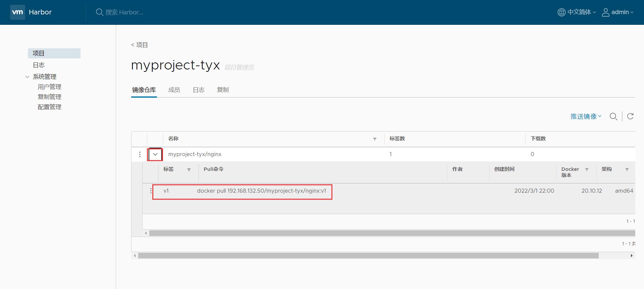Click the 20.10.12 Docker version value
The width and height of the screenshot is (644, 289).
click(592, 191)
